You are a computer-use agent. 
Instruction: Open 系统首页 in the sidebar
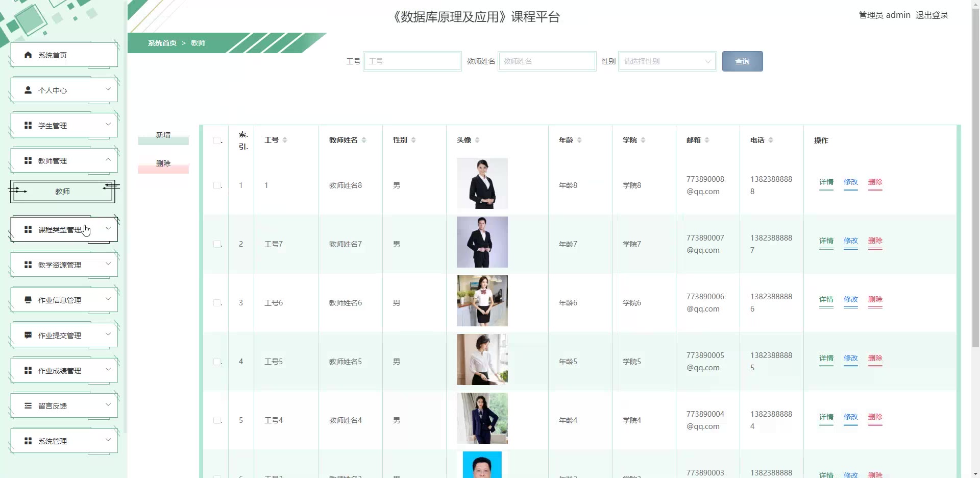pyautogui.click(x=64, y=55)
